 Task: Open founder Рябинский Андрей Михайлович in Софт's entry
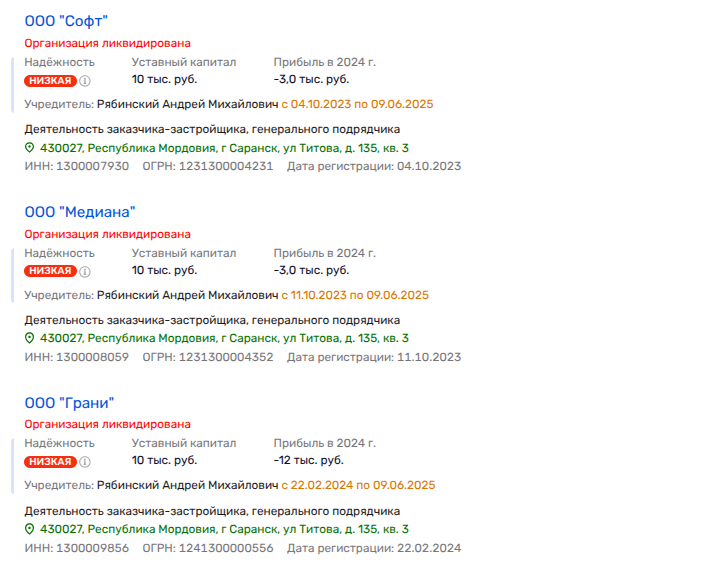(x=187, y=104)
